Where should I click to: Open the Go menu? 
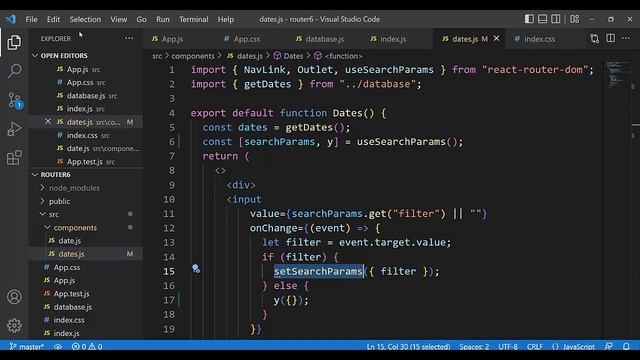(x=141, y=19)
